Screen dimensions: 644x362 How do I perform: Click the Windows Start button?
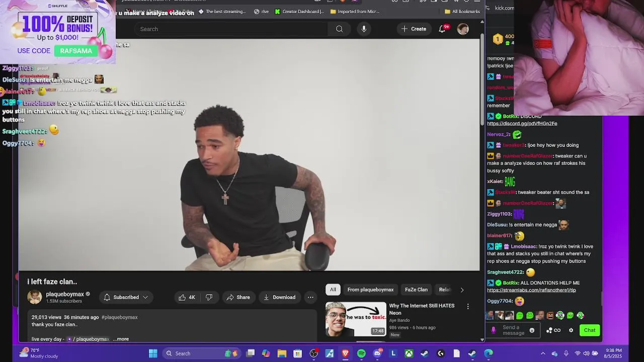coord(153,353)
